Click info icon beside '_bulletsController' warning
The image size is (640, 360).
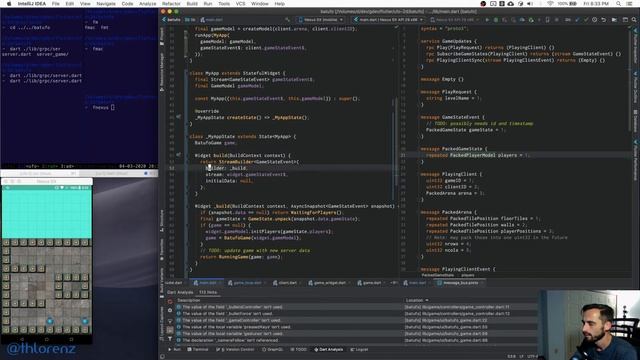pyautogui.click(x=178, y=307)
